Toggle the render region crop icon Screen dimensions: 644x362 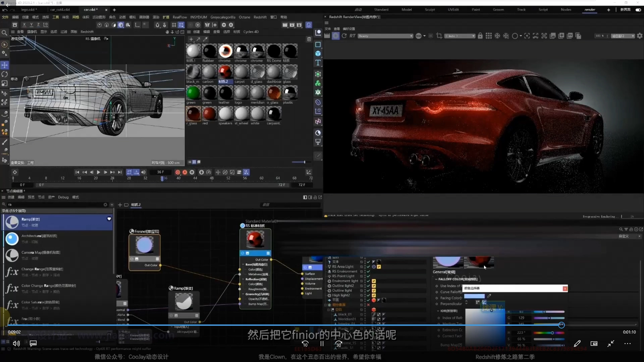coord(439,36)
